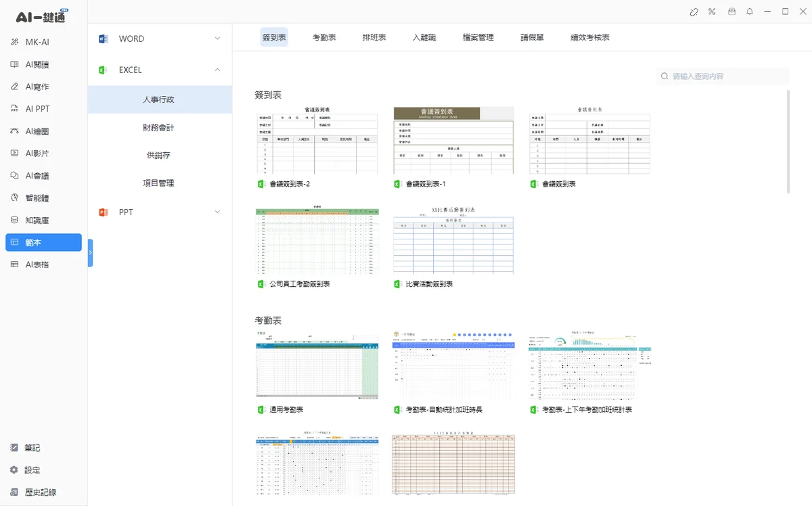This screenshot has width=812, height=506.
Task: Select the AI繪圖 drawing icon
Action: pos(15,131)
